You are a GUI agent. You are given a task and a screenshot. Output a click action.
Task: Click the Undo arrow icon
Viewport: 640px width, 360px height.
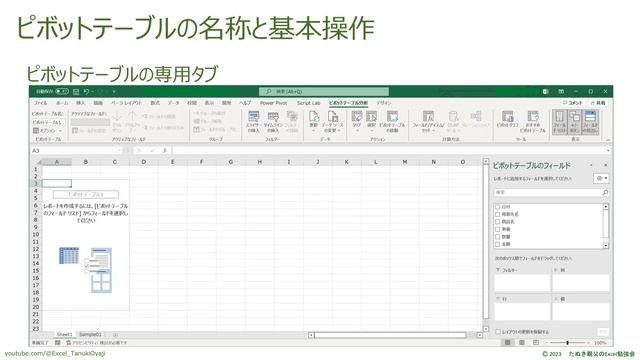86,91
